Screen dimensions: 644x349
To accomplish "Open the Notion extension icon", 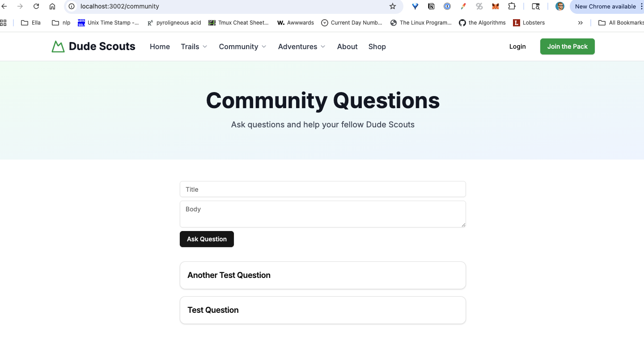I will (431, 6).
